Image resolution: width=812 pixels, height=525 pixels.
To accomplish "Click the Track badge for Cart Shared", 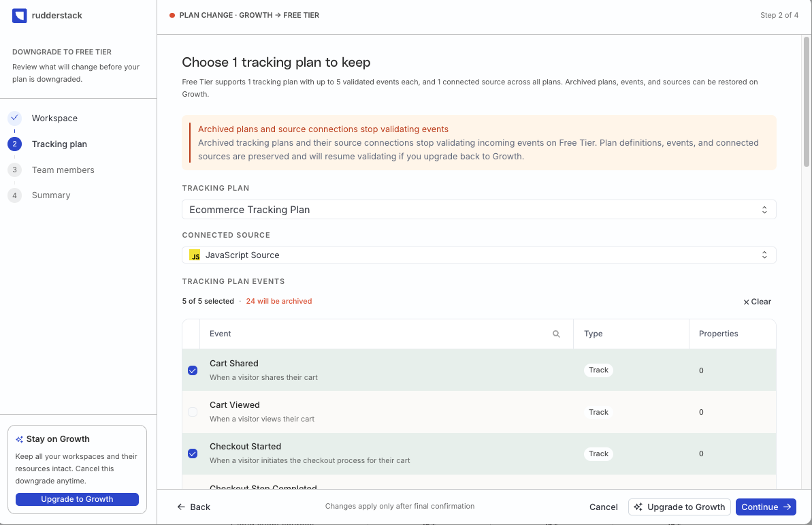I will (x=598, y=370).
